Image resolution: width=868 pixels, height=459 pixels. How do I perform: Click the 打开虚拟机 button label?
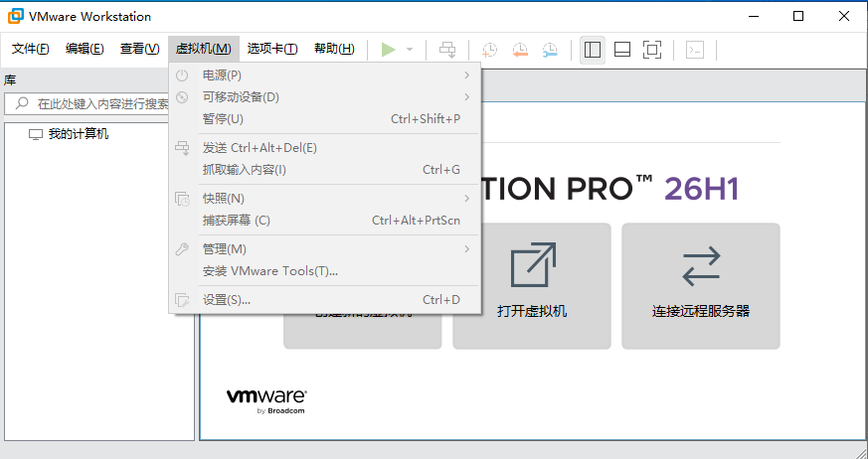[532, 311]
